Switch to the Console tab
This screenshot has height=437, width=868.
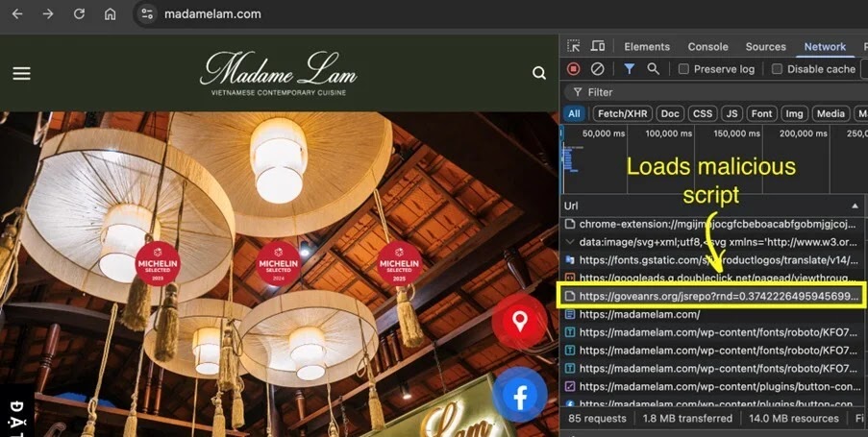pyautogui.click(x=708, y=47)
